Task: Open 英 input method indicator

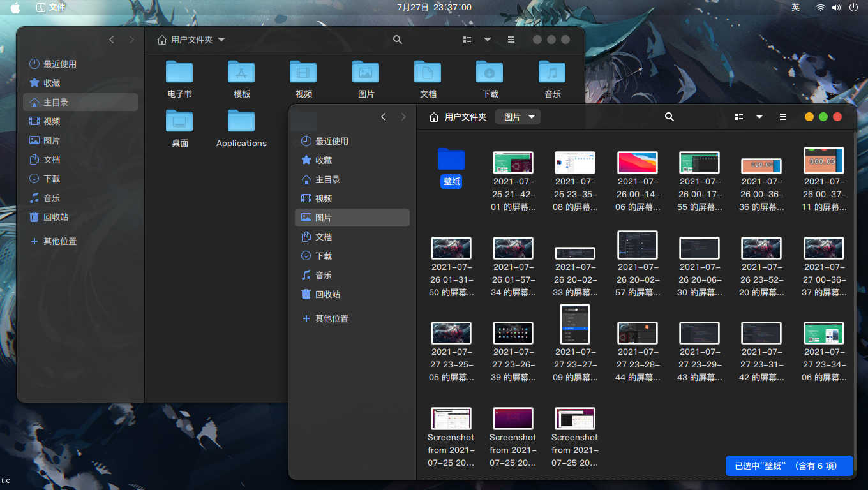Action: click(796, 7)
